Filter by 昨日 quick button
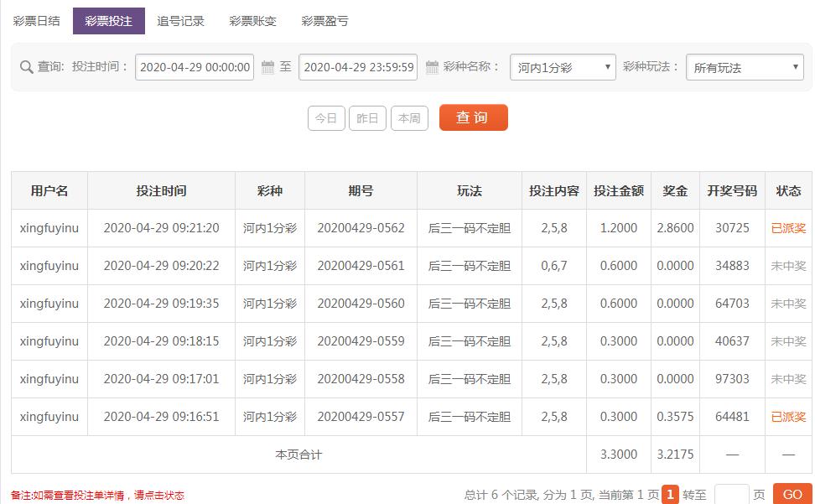The height and width of the screenshot is (504, 815). click(x=367, y=118)
